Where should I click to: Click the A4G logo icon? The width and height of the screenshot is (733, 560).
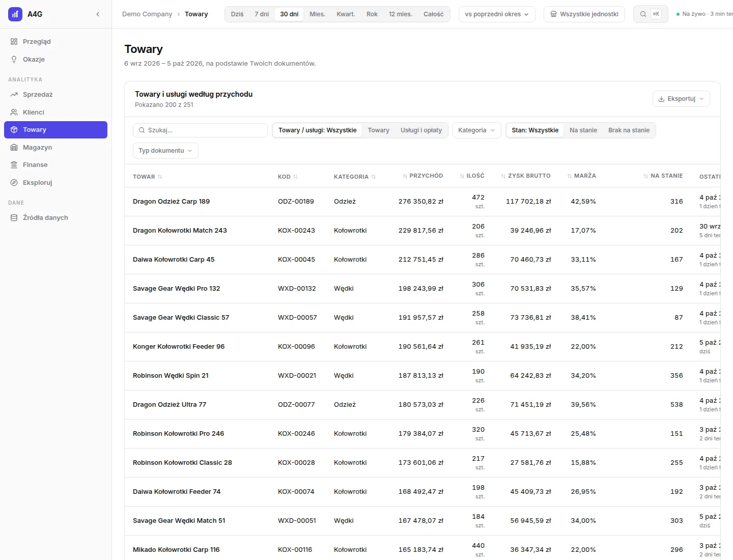(x=15, y=14)
